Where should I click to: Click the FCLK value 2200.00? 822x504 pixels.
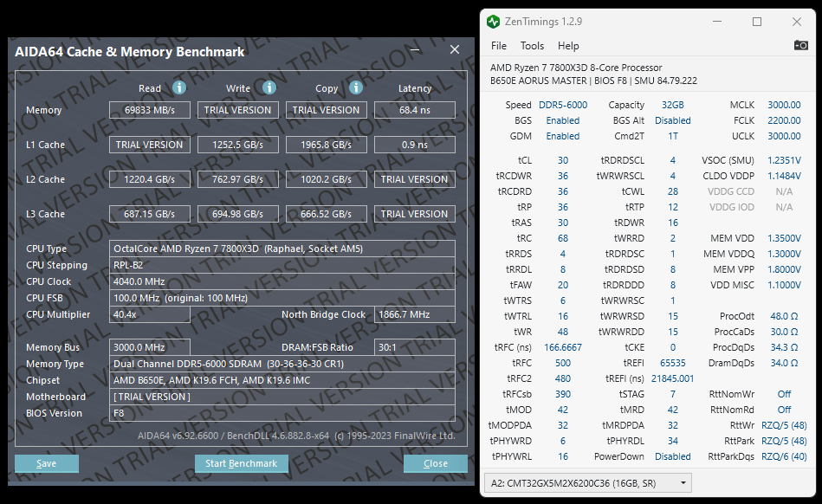click(784, 120)
